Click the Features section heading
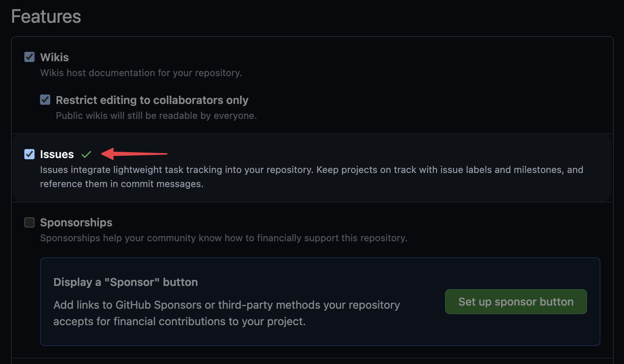624x364 pixels. (x=46, y=16)
